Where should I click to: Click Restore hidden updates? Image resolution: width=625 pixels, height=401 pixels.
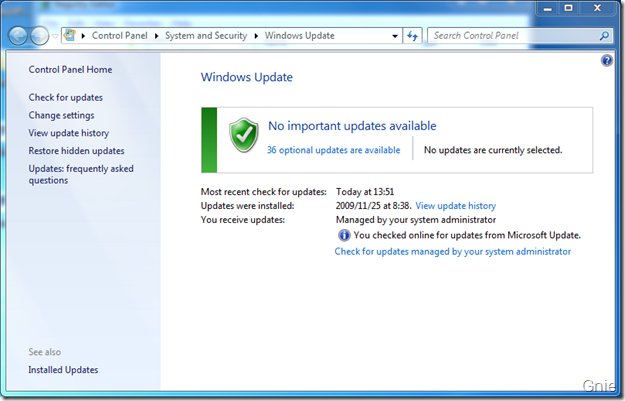click(76, 151)
